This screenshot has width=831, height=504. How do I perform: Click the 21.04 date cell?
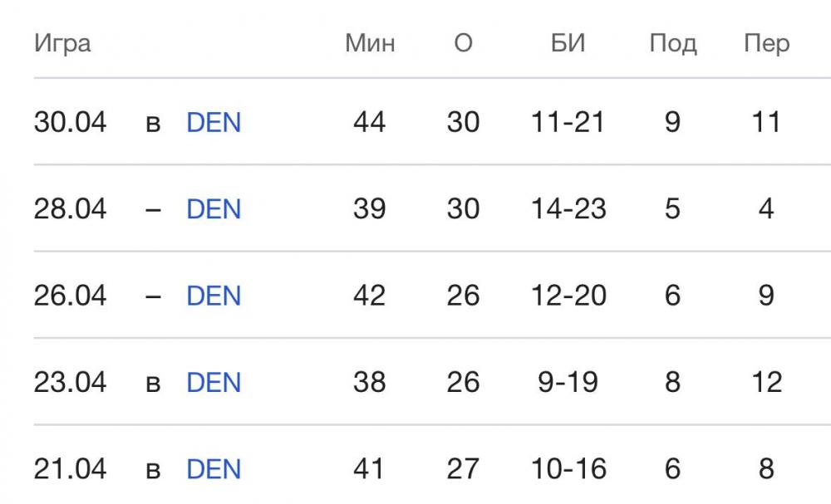(71, 469)
